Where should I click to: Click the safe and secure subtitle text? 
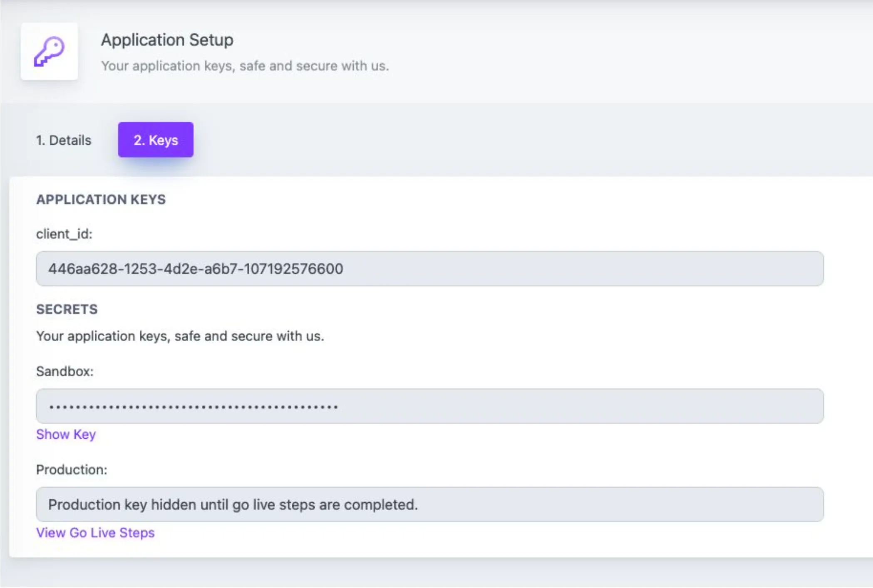[x=245, y=65]
